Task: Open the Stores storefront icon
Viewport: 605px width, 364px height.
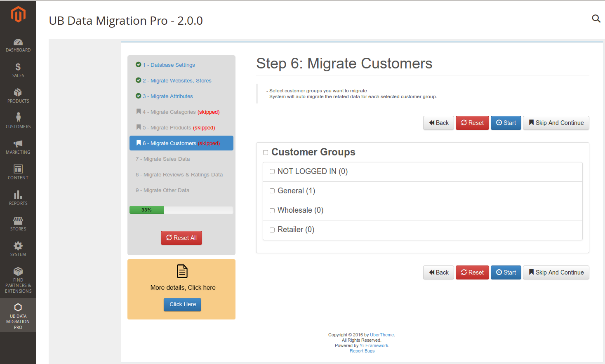Action: tap(18, 221)
